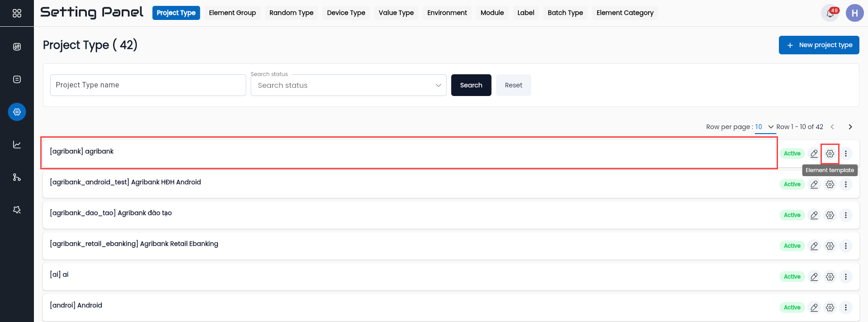
Task: Click the New project type button
Action: [x=819, y=45]
